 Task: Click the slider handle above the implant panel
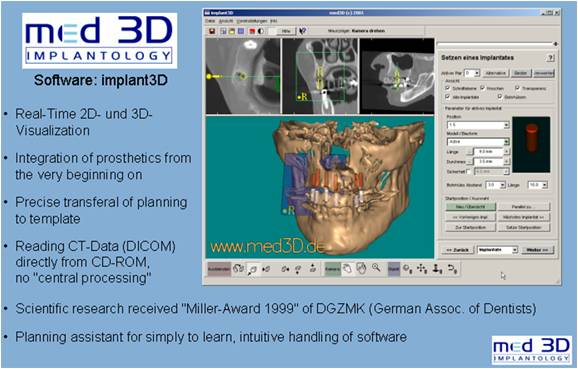556,44
